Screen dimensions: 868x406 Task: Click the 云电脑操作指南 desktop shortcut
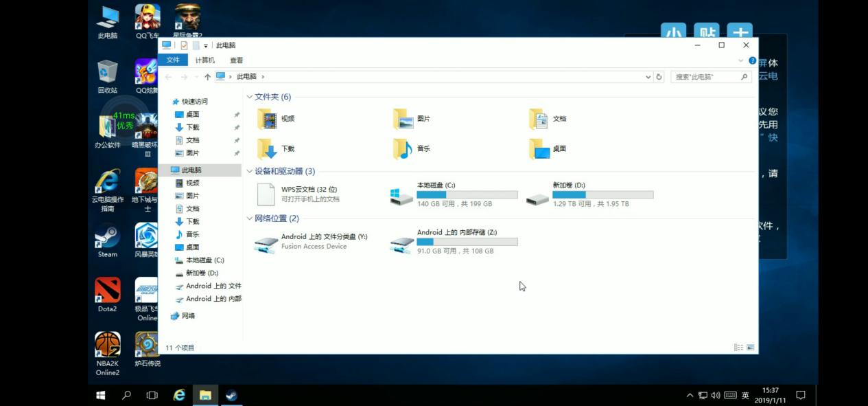(x=108, y=190)
